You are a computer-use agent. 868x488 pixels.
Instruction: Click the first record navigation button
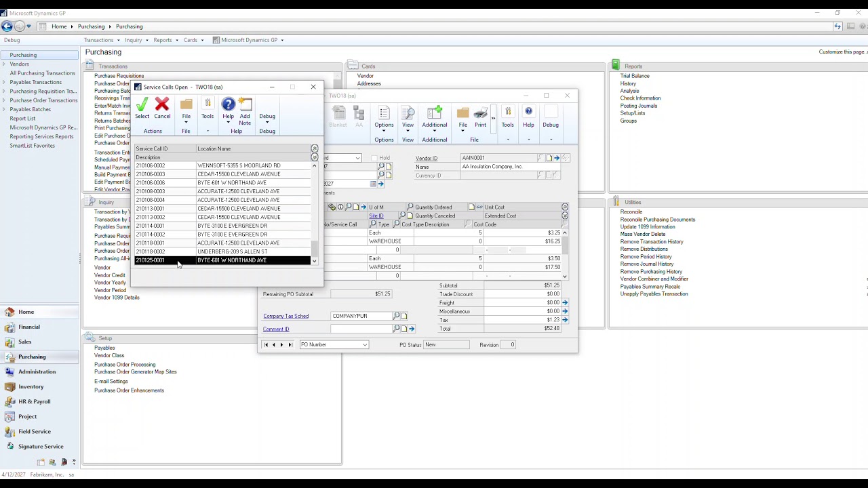click(x=265, y=345)
